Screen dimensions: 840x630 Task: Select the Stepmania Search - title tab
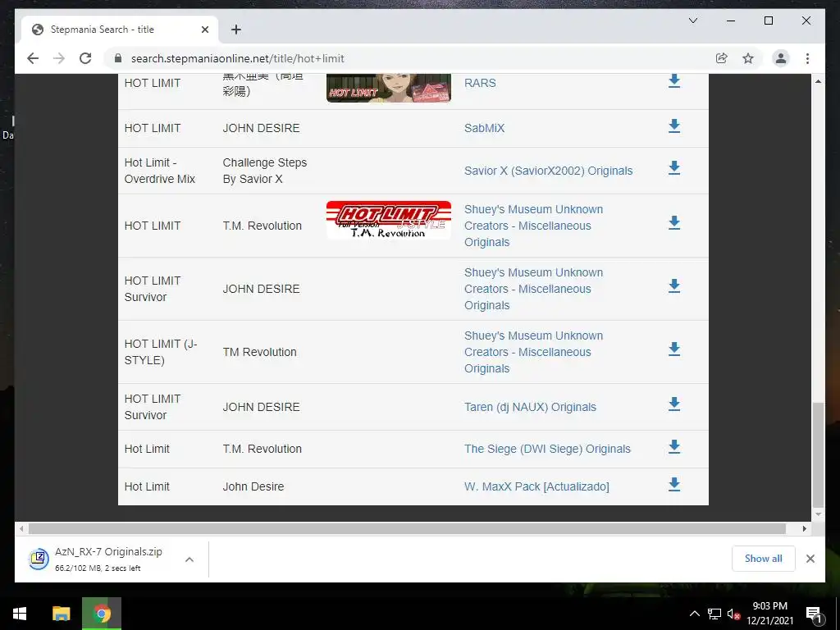pos(120,30)
